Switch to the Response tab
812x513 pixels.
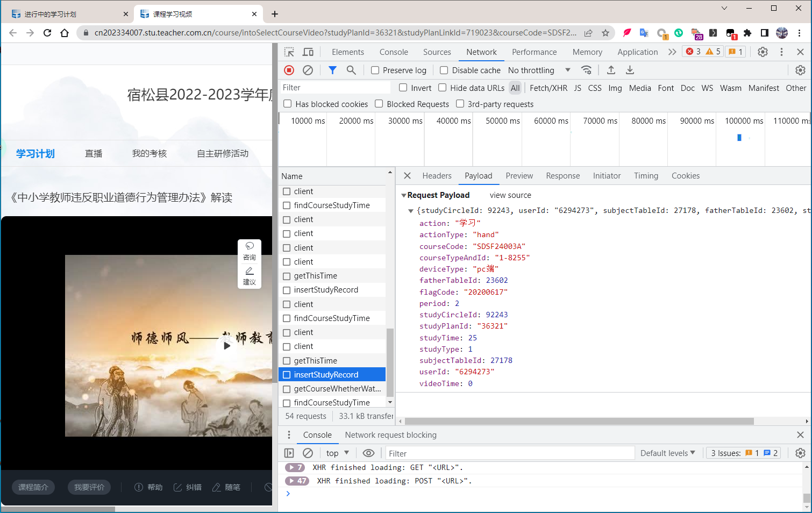tap(562, 176)
